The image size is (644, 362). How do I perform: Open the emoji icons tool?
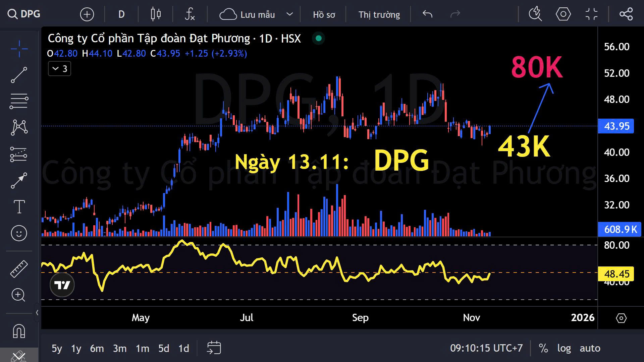pos(19,233)
